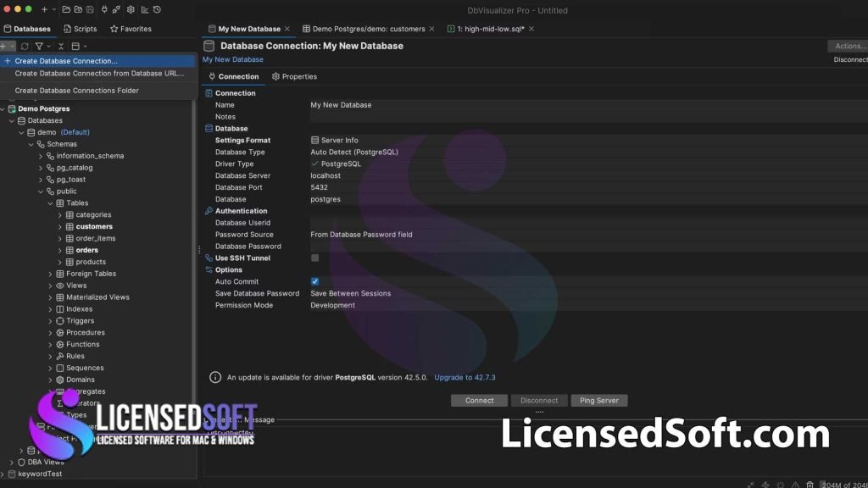This screenshot has height=488, width=868.
Task: Click the Connect button
Action: point(479,401)
